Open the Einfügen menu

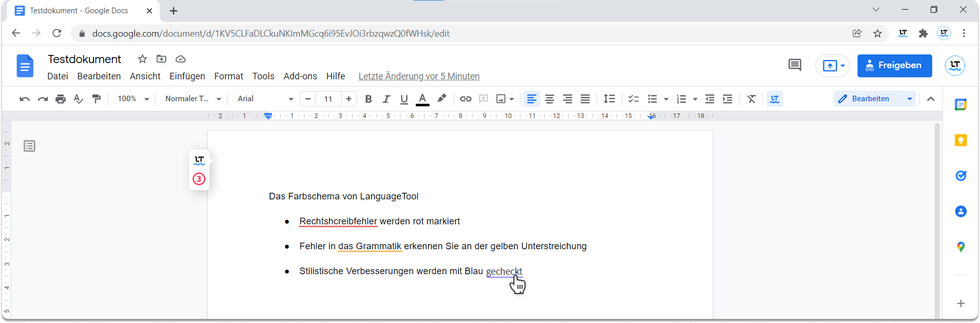(187, 76)
